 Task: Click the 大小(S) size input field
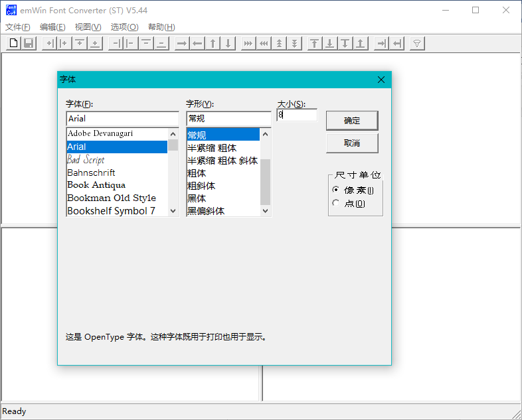pos(297,115)
